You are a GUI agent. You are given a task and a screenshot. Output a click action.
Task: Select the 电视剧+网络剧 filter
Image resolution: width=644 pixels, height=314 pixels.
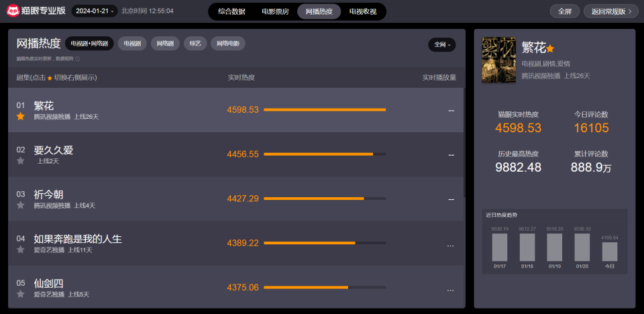89,44
